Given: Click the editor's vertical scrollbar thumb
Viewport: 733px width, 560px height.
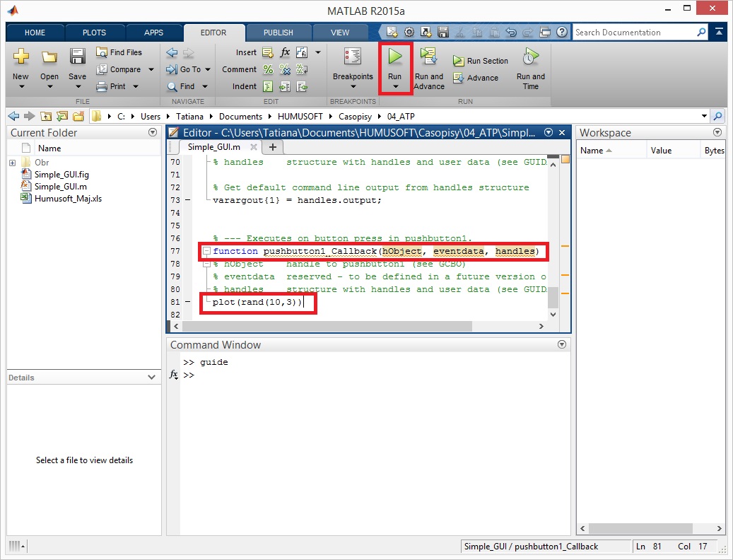Looking at the screenshot, I should [553, 298].
